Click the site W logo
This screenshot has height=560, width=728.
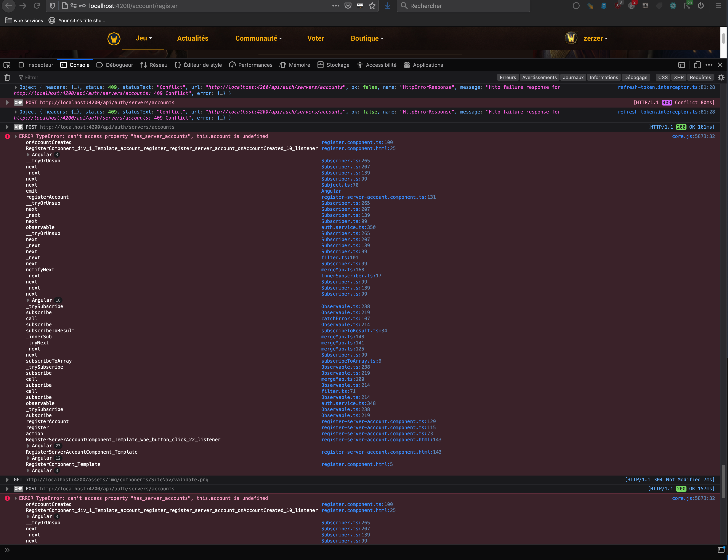pyautogui.click(x=114, y=38)
